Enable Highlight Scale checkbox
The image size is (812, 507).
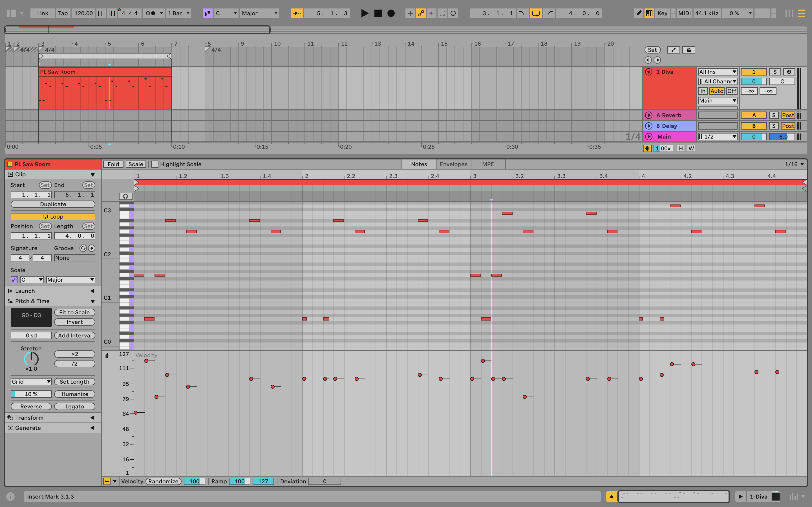point(155,164)
